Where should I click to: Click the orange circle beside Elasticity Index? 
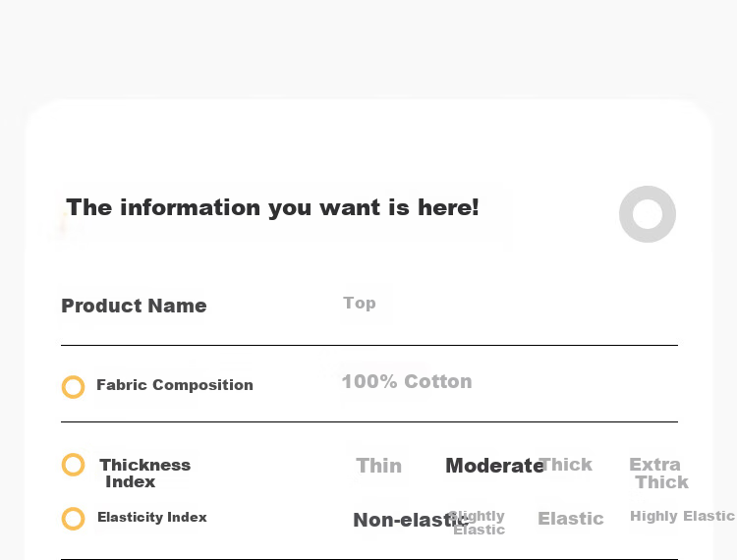click(x=74, y=519)
